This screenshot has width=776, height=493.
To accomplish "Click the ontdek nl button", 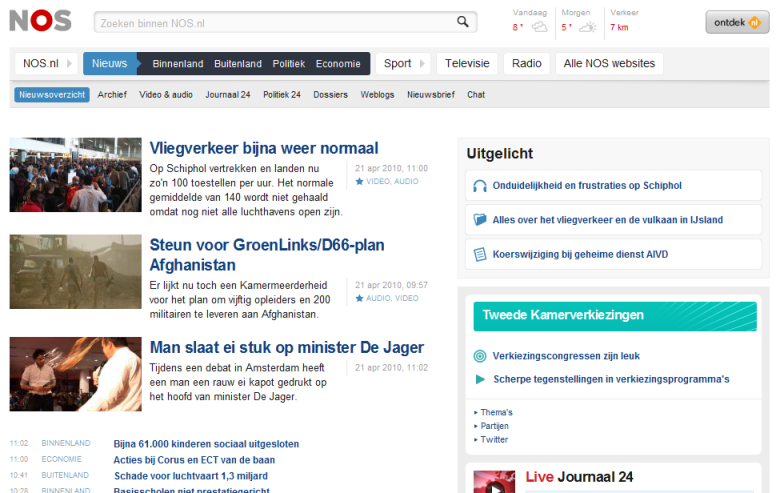I will point(737,22).
